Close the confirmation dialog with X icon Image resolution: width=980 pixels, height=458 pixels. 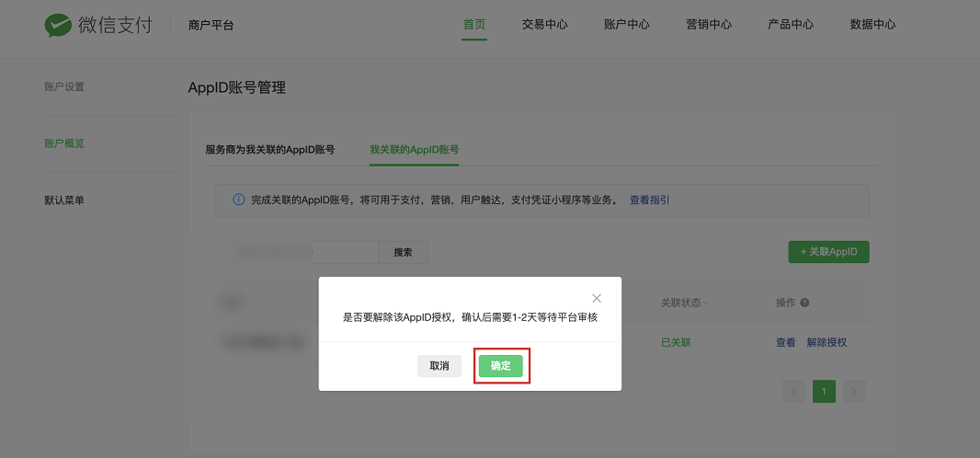pyautogui.click(x=597, y=298)
